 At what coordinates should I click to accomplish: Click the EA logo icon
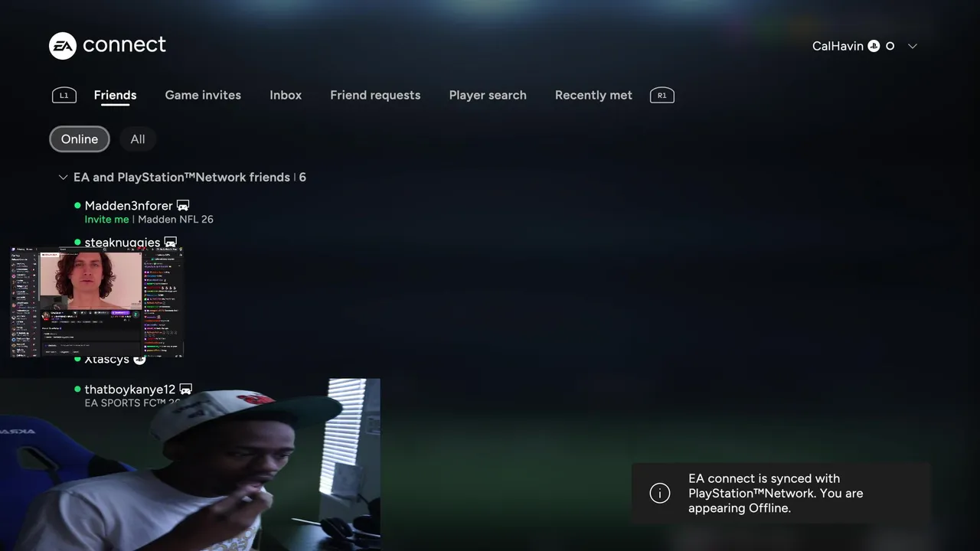coord(63,46)
